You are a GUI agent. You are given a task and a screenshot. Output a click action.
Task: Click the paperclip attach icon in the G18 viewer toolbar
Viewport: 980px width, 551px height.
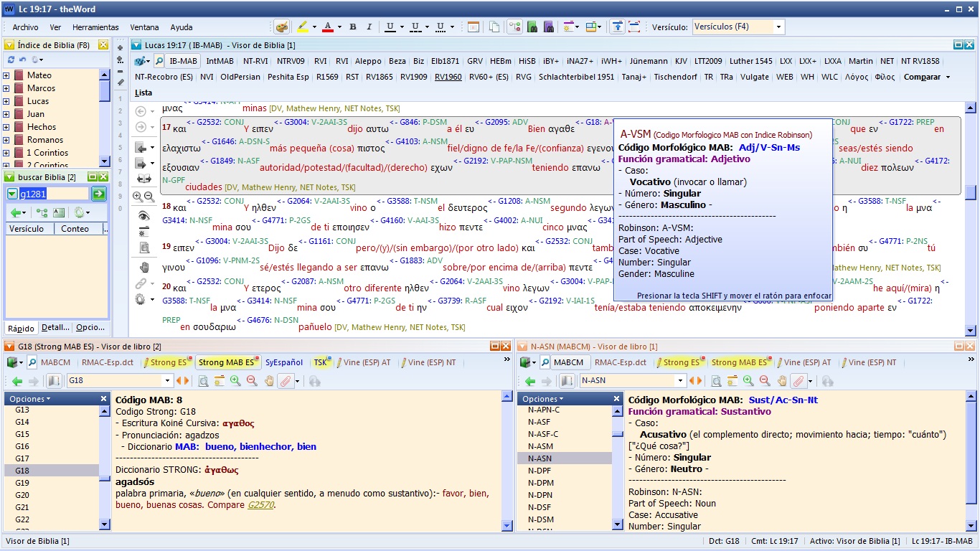[x=286, y=381]
